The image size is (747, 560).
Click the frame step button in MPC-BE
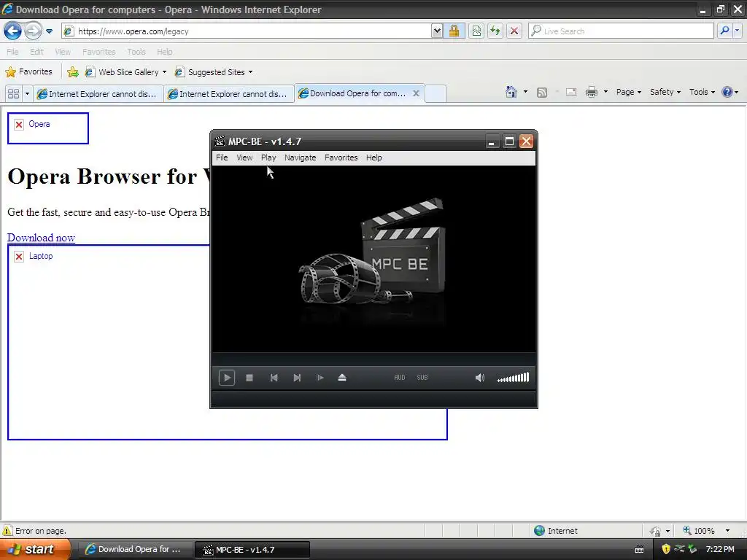point(320,378)
